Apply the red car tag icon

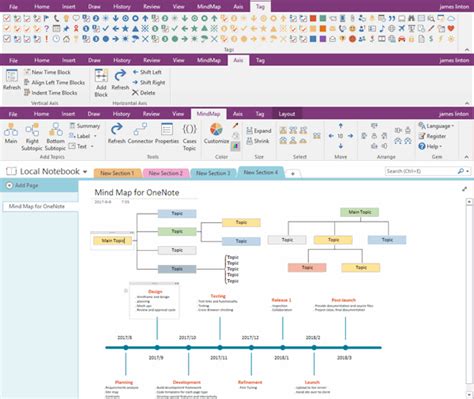tap(402, 39)
